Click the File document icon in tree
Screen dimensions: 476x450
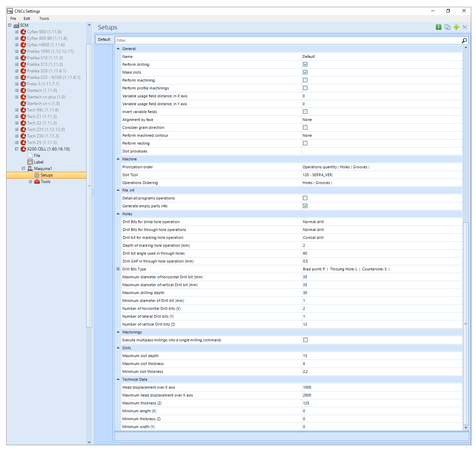click(x=30, y=156)
